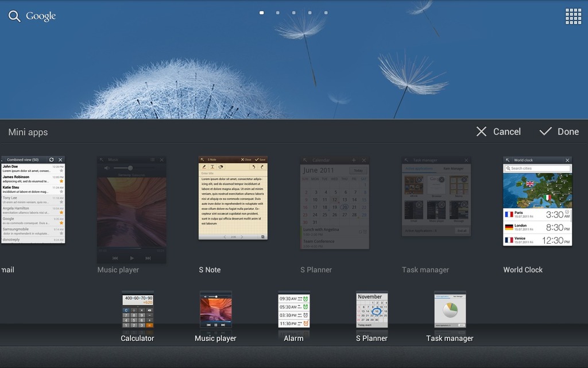Viewport: 588px width, 368px height.
Task: Click the S Note label
Action: click(210, 270)
